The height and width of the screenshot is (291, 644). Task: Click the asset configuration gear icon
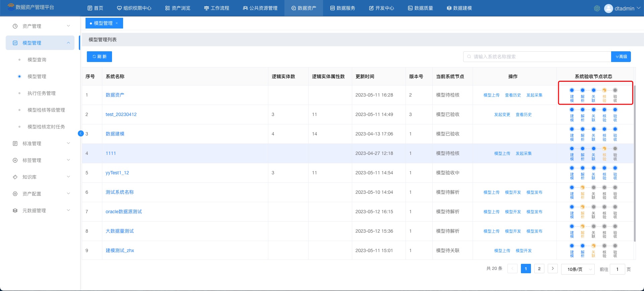coord(15,194)
